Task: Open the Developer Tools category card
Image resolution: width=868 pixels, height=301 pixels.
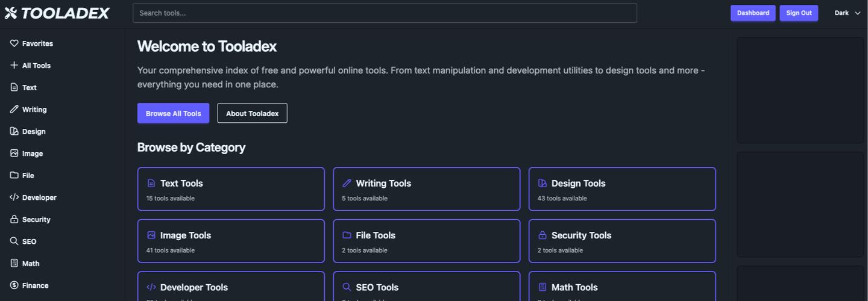Action: (231, 287)
